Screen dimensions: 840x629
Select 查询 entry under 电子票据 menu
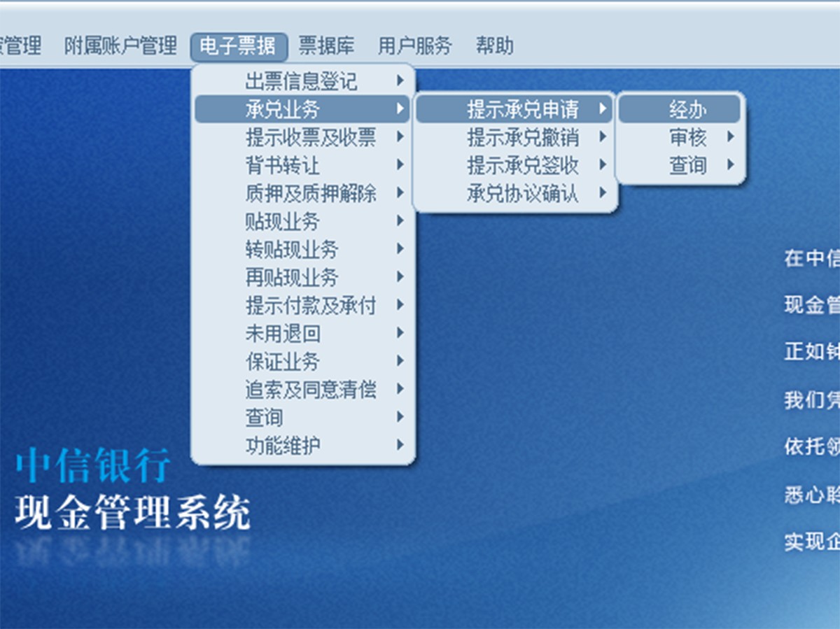click(302, 417)
